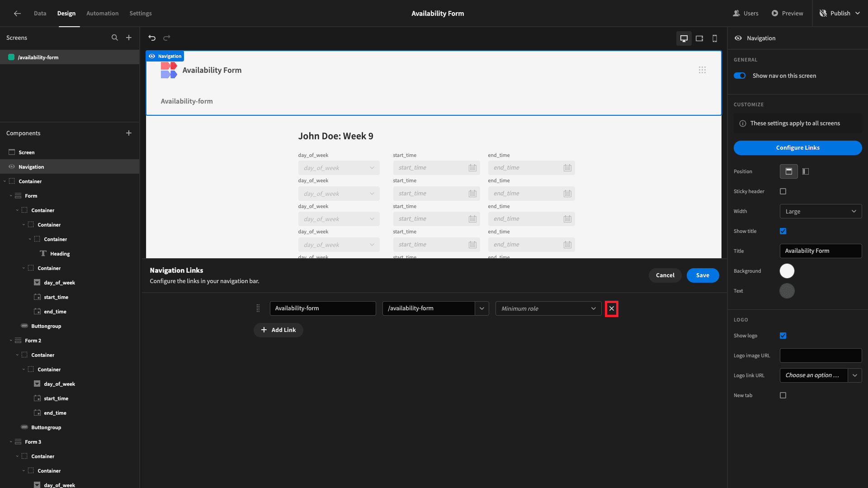Click the Add Link button
This screenshot has height=488, width=868.
pos(278,330)
